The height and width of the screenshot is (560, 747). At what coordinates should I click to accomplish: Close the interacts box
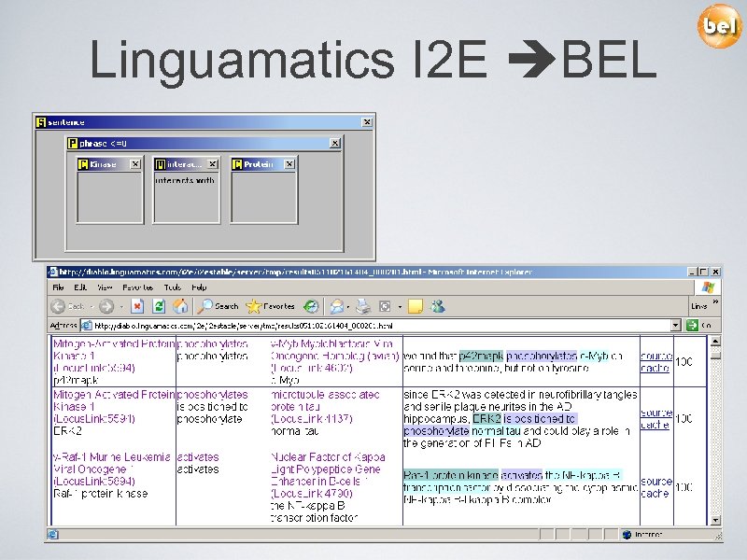pos(213,164)
